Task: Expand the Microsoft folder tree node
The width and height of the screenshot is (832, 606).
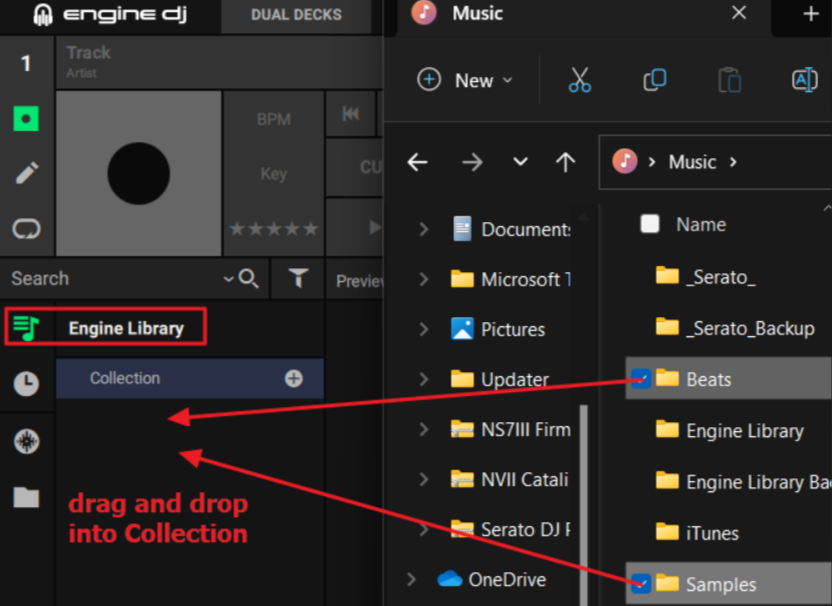Action: coord(423,279)
